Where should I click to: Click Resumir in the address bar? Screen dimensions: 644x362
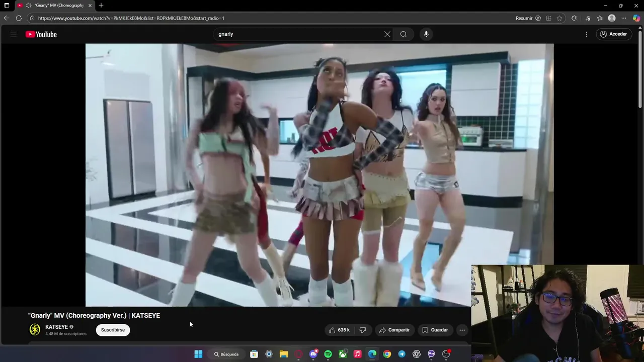click(x=528, y=18)
